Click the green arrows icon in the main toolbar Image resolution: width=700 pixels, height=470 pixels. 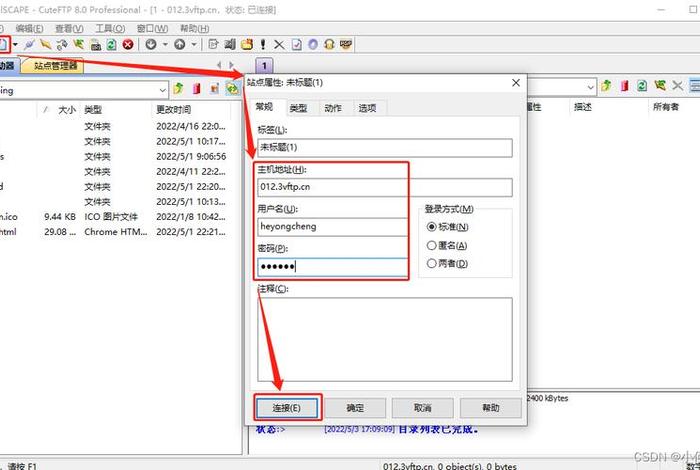[79, 44]
